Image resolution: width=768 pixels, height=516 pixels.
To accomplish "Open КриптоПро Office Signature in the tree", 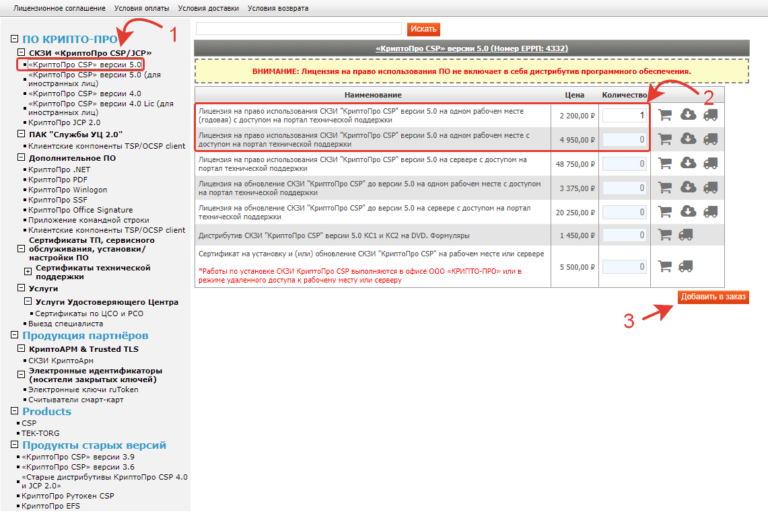I will tap(80, 210).
